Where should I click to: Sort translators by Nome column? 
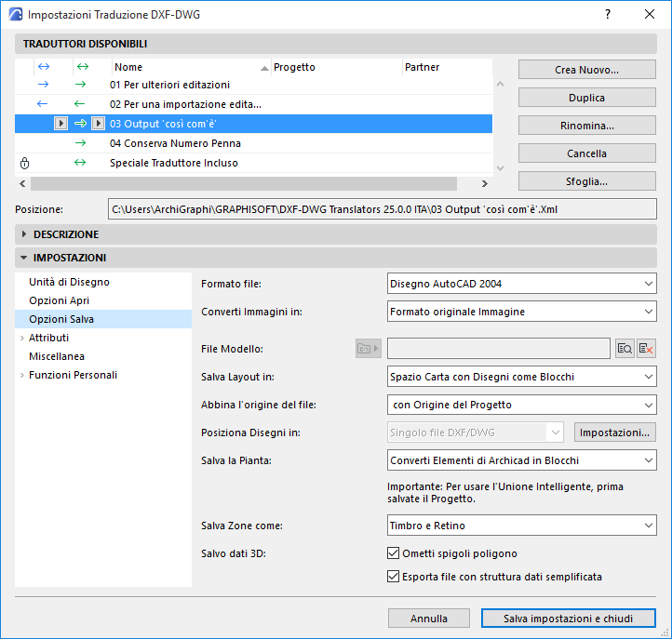(191, 67)
